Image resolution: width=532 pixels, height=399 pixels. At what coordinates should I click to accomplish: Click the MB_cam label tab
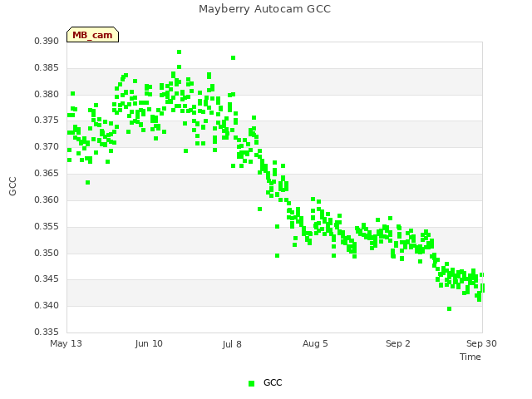click(92, 35)
